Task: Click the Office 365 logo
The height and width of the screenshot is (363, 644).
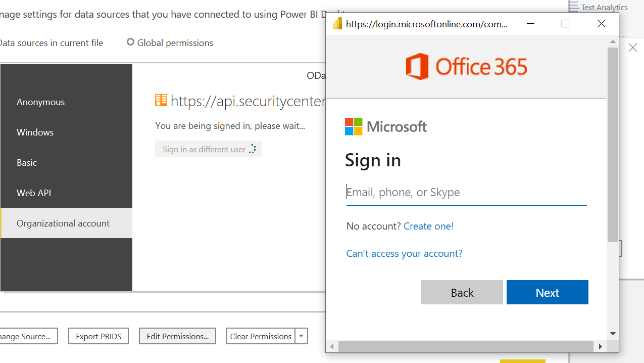Action: (x=466, y=66)
